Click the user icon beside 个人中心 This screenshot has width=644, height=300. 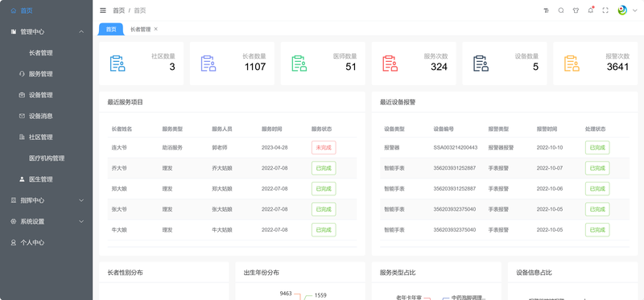tap(14, 243)
